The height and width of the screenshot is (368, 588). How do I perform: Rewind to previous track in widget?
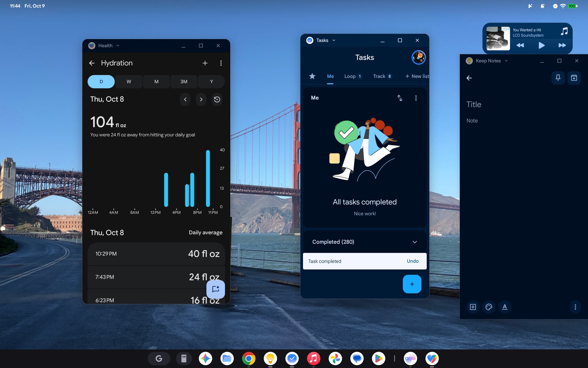(520, 46)
